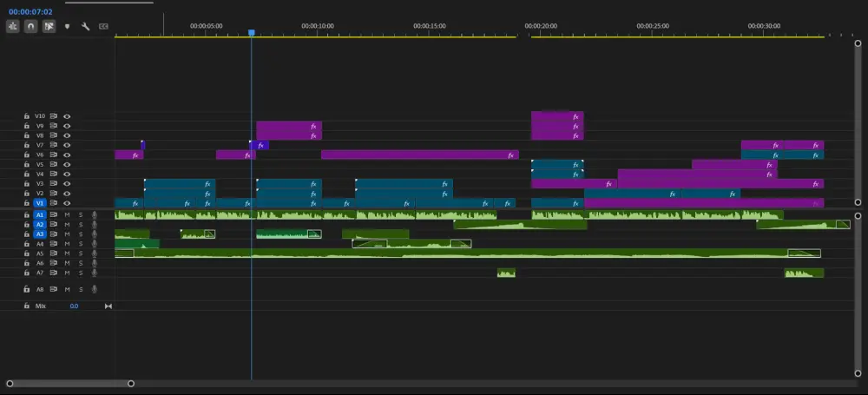Click top handle of video tracks vertical scrollbar

[x=858, y=43]
